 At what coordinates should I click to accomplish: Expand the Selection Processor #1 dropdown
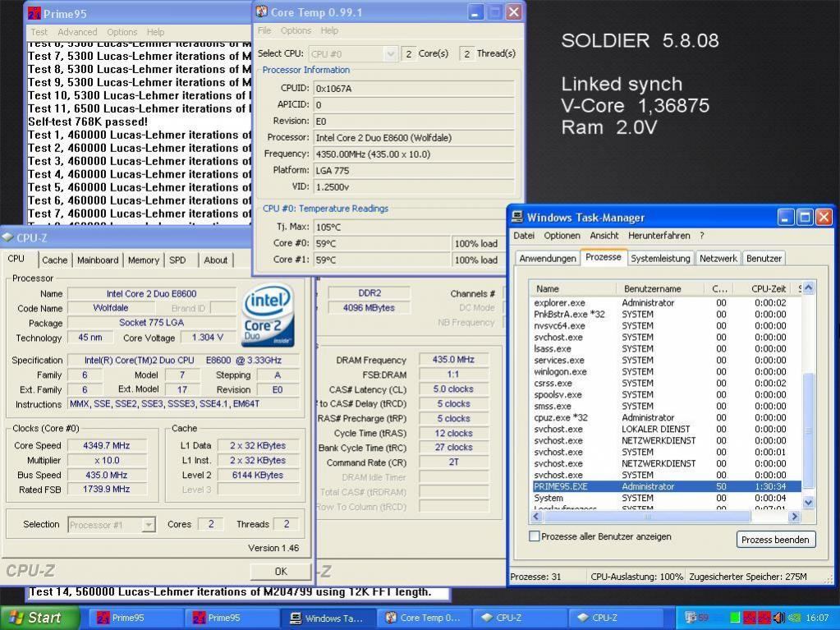[148, 525]
